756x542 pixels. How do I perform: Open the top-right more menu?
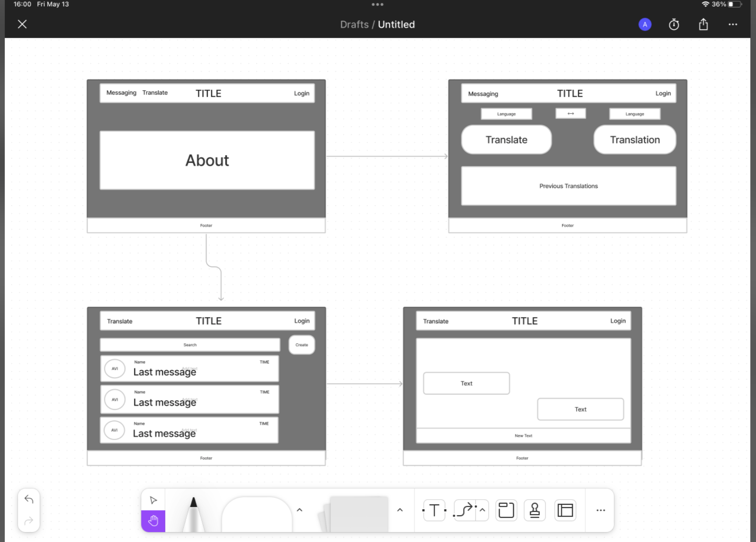coord(732,25)
